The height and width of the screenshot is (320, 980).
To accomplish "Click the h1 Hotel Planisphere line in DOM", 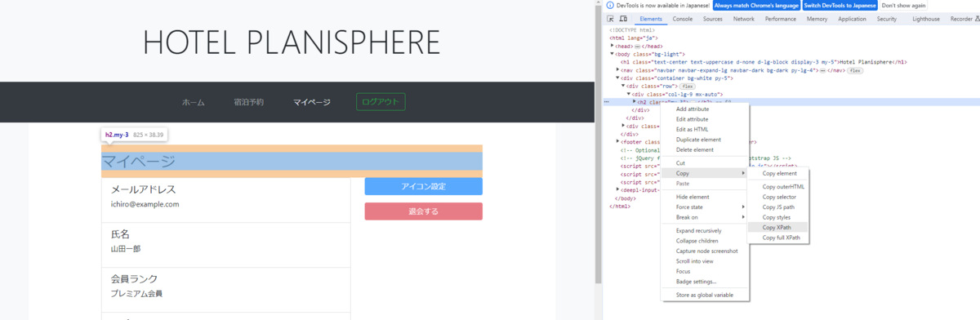I will [764, 62].
